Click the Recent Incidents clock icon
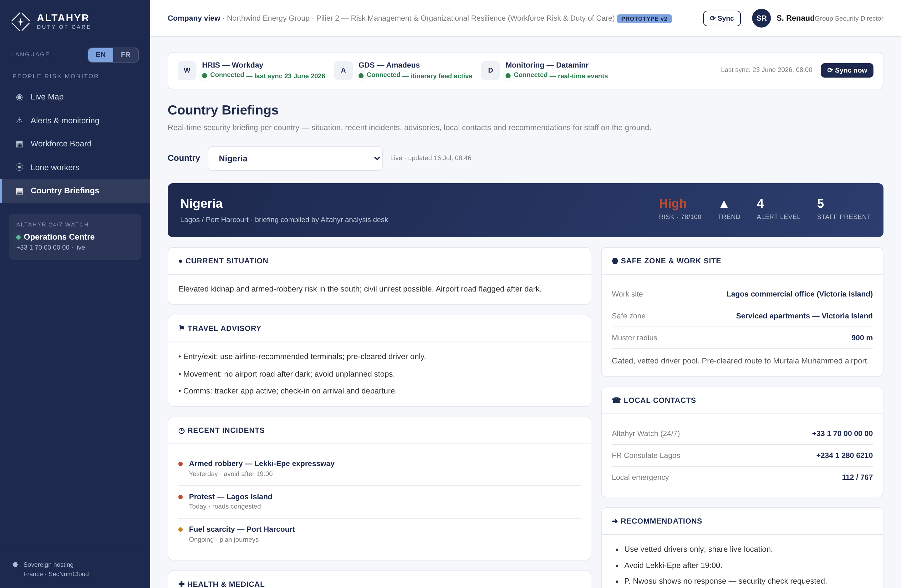901x588 pixels. [181, 431]
